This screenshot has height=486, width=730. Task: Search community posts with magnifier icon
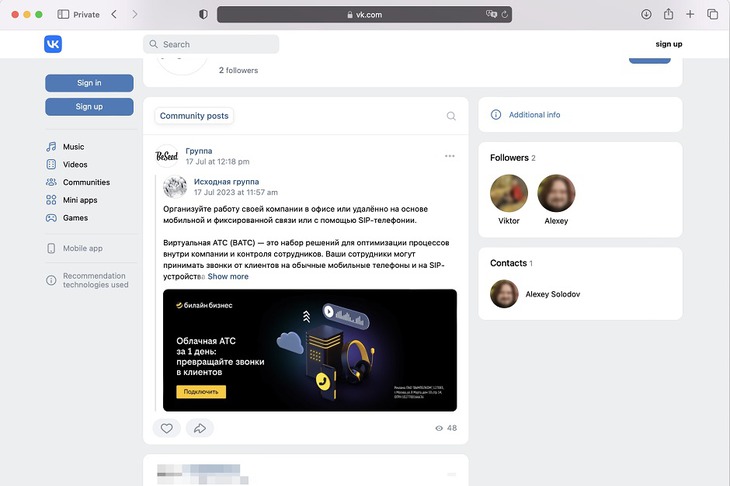[x=451, y=116]
